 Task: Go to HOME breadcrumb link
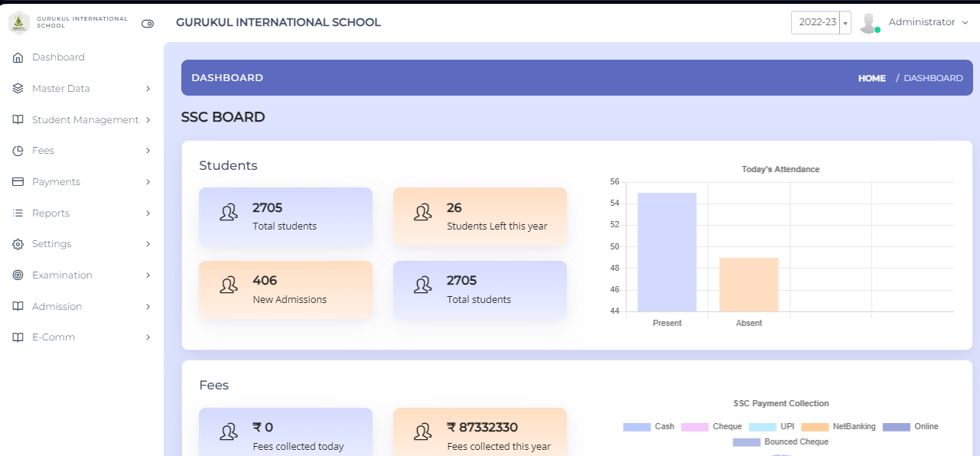click(871, 78)
